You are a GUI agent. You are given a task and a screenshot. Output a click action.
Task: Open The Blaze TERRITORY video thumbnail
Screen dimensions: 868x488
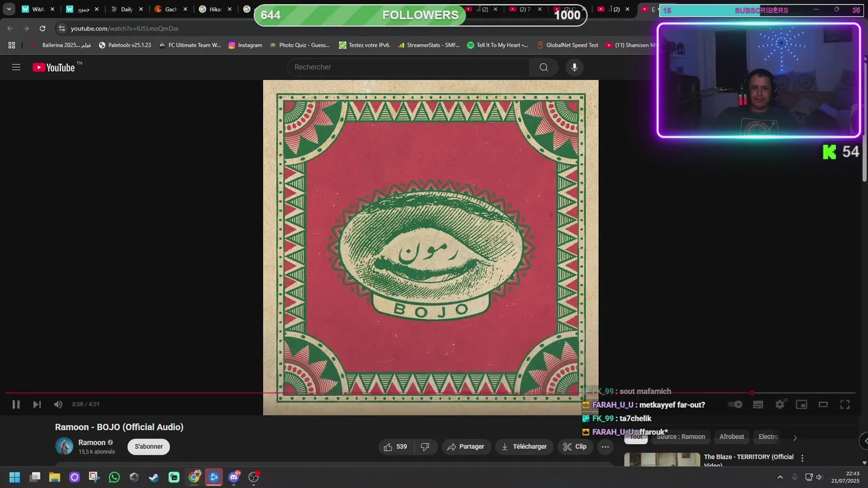pos(662,460)
